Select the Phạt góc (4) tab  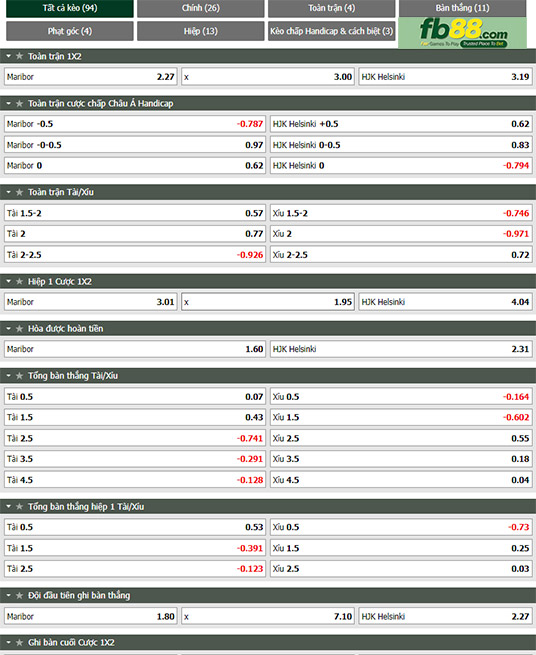[70, 31]
